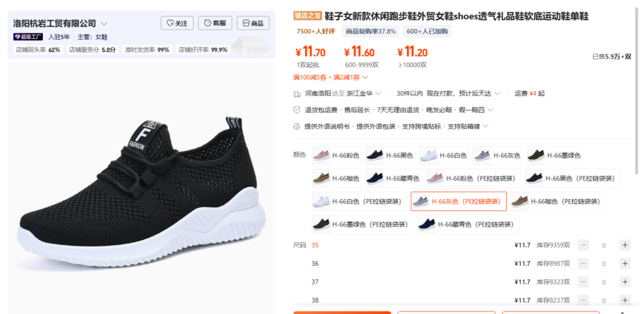Select H-66黑色 color variant
This screenshot has width=644, height=314.
[390, 155]
